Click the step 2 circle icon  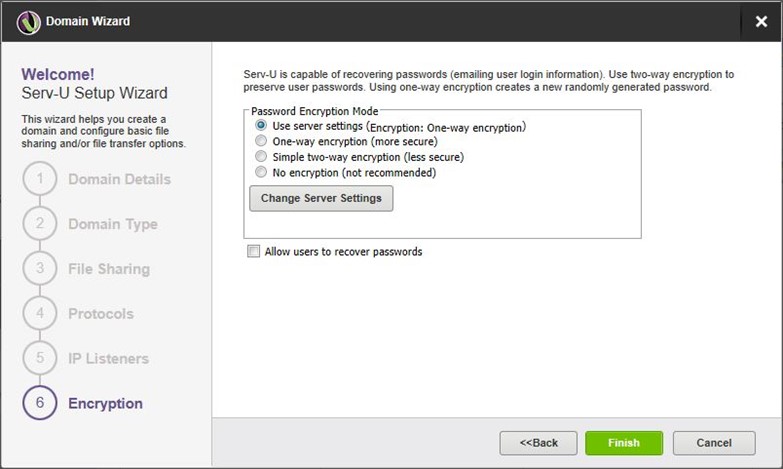click(x=40, y=223)
